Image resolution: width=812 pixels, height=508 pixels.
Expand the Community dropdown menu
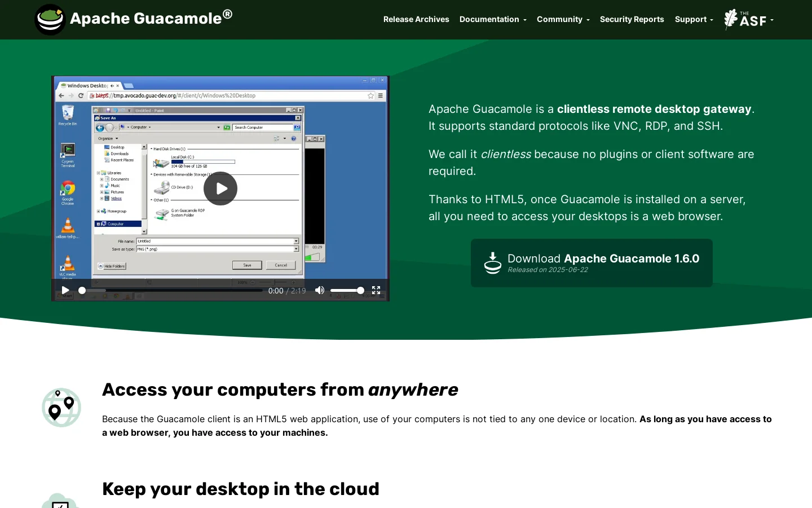click(x=563, y=19)
